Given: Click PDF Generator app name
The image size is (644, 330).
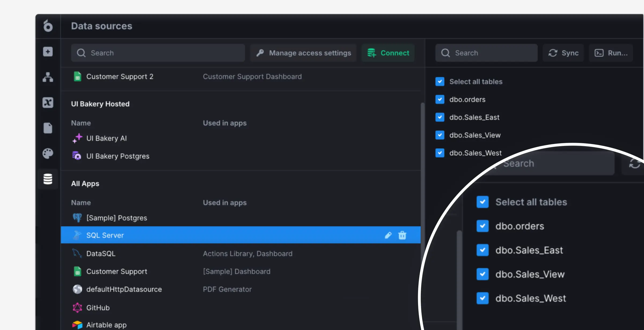Looking at the screenshot, I should tap(227, 289).
